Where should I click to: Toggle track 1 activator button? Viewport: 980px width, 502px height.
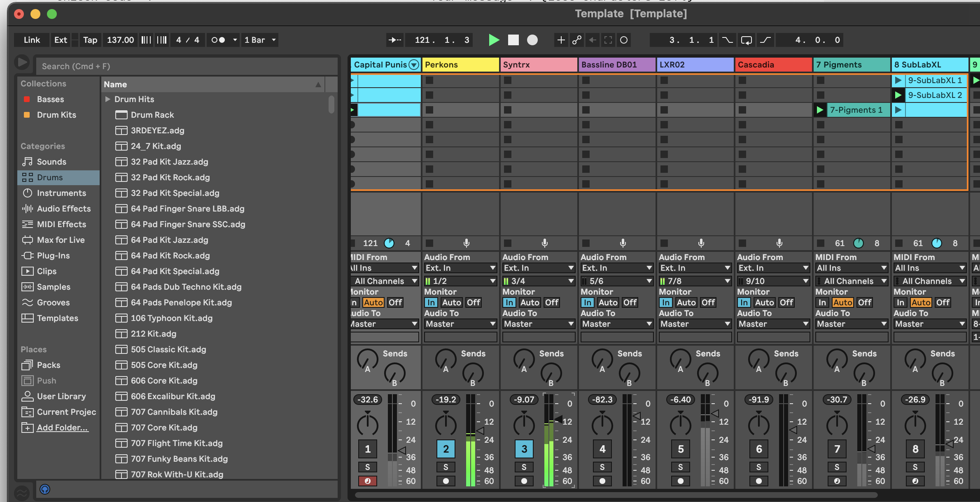[368, 449]
